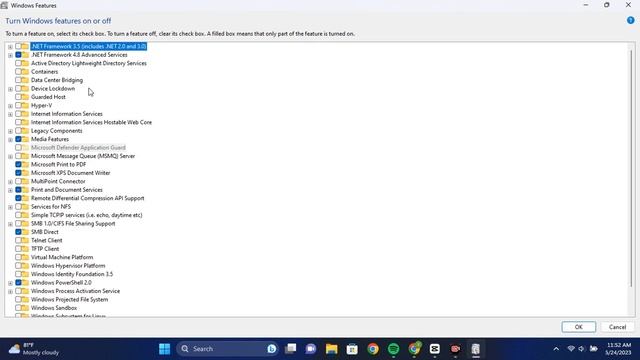Expand the Device Lockdown node
Viewport: 640px width, 360px height.
[x=10, y=89]
